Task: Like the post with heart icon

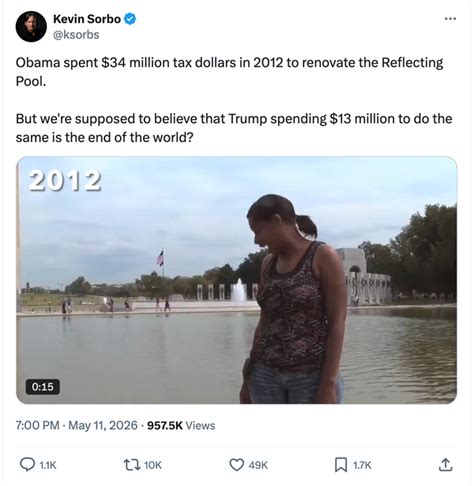Action: click(237, 465)
